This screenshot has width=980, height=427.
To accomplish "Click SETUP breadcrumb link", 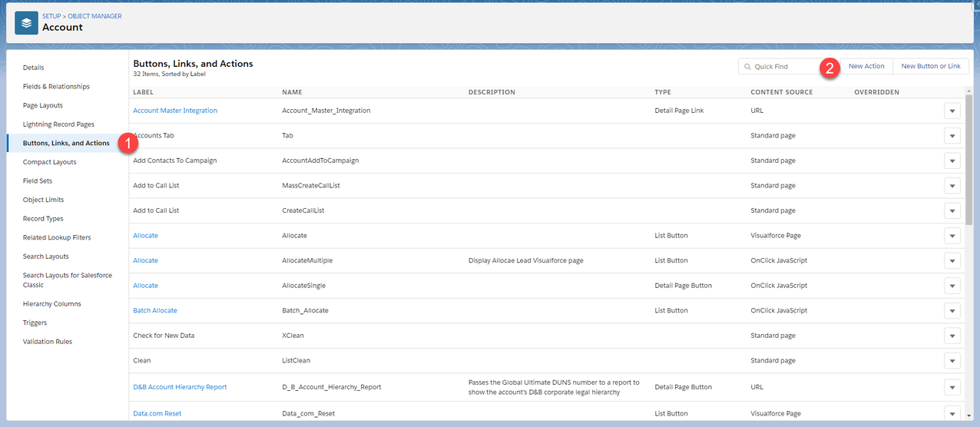I will 51,16.
